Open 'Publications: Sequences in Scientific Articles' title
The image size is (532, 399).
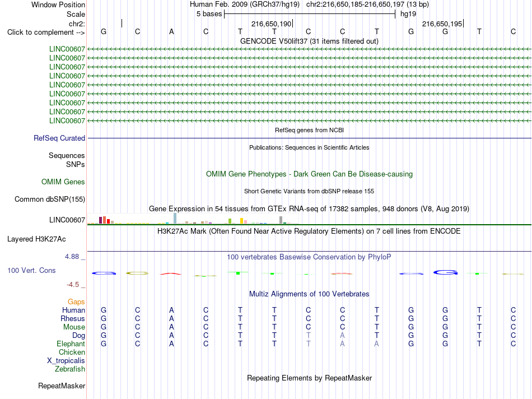coord(309,147)
